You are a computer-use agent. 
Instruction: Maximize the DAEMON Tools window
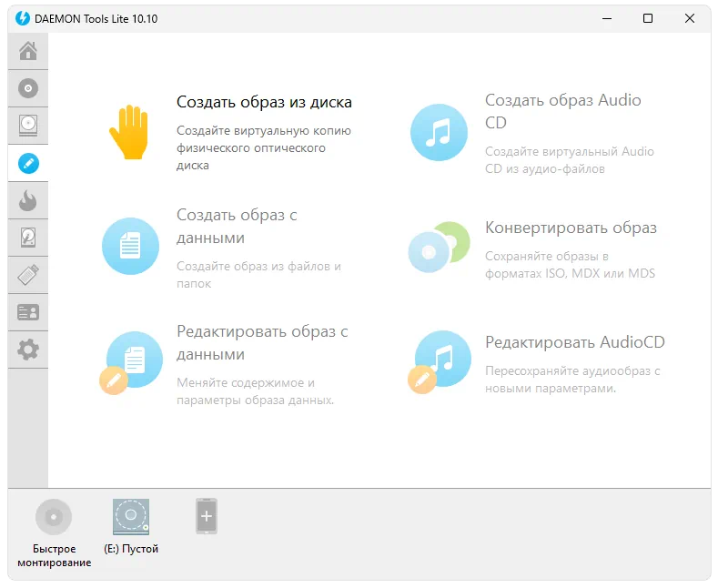pos(648,18)
